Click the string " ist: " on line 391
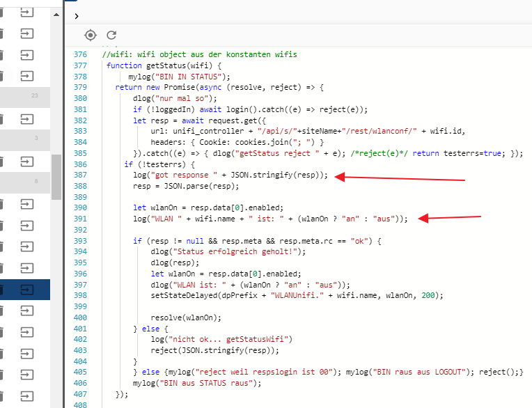The height and width of the screenshot is (408, 532). [x=266, y=219]
